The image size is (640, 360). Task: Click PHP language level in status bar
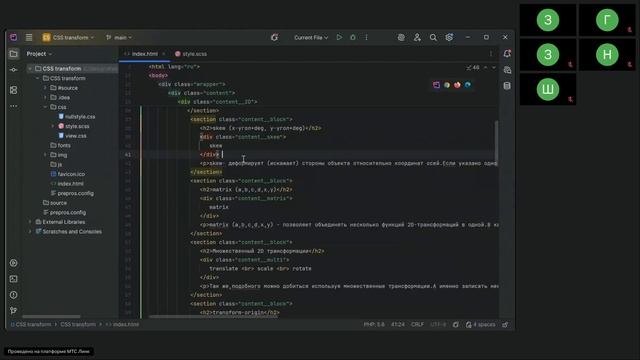374,324
